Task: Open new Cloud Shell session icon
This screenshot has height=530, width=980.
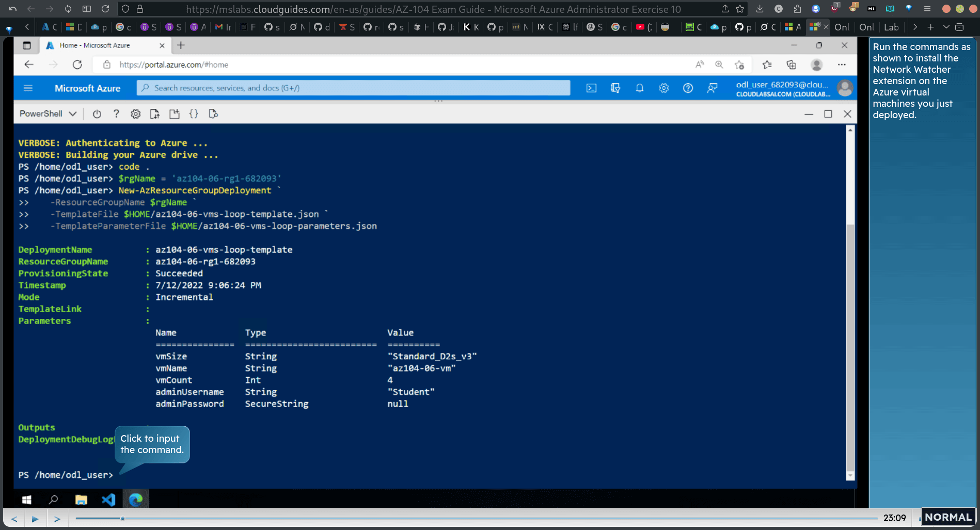Action: click(x=174, y=114)
